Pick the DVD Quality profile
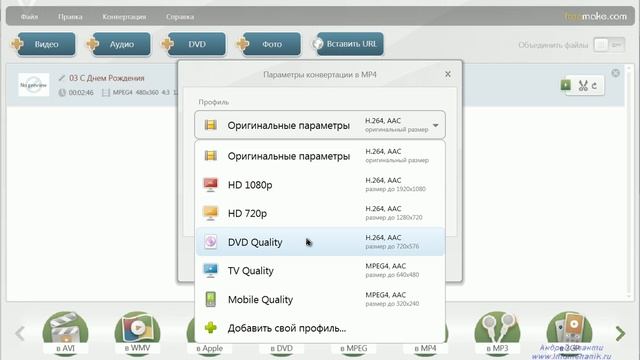 point(320,242)
